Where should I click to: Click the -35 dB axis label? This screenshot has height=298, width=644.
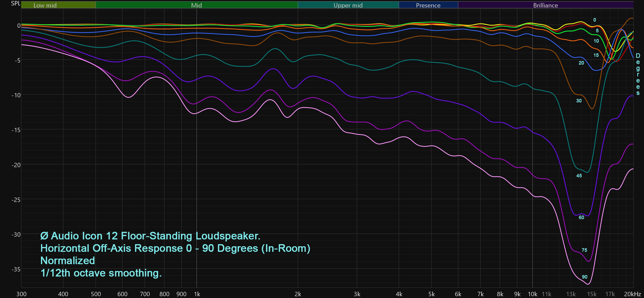(x=16, y=269)
